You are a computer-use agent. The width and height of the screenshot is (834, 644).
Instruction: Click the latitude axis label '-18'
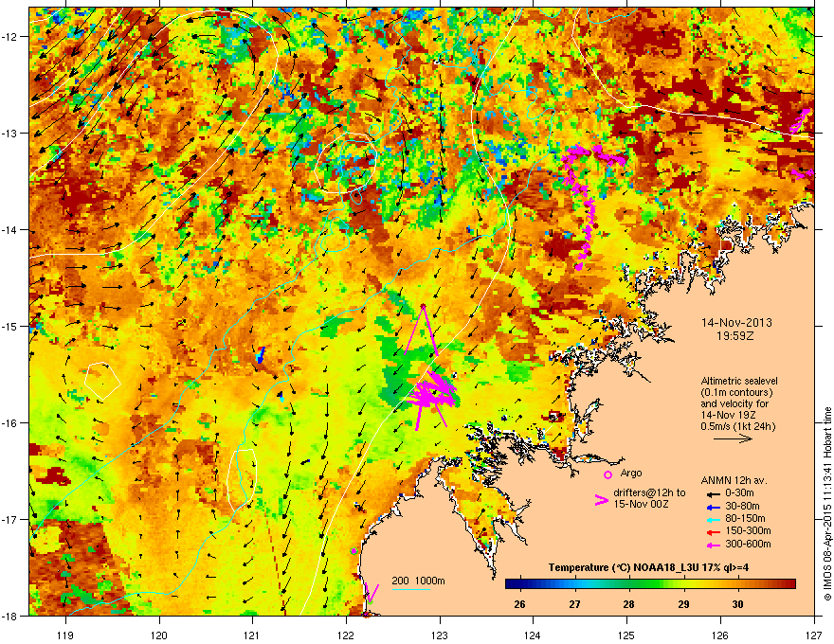tap(10, 616)
